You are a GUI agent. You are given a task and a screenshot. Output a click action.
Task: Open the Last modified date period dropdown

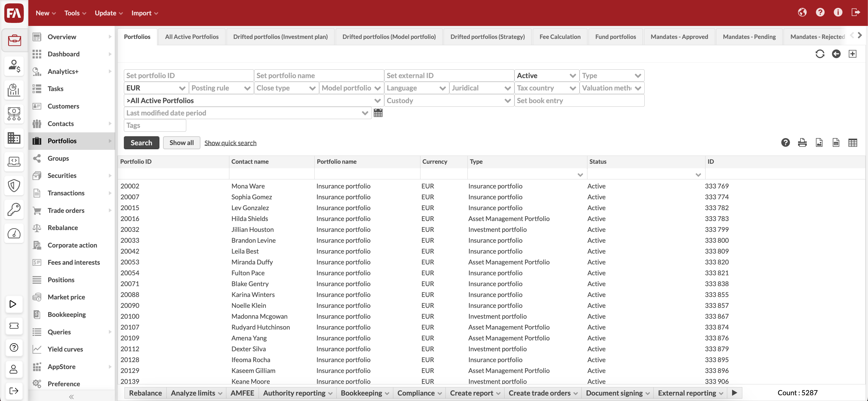[x=248, y=113]
